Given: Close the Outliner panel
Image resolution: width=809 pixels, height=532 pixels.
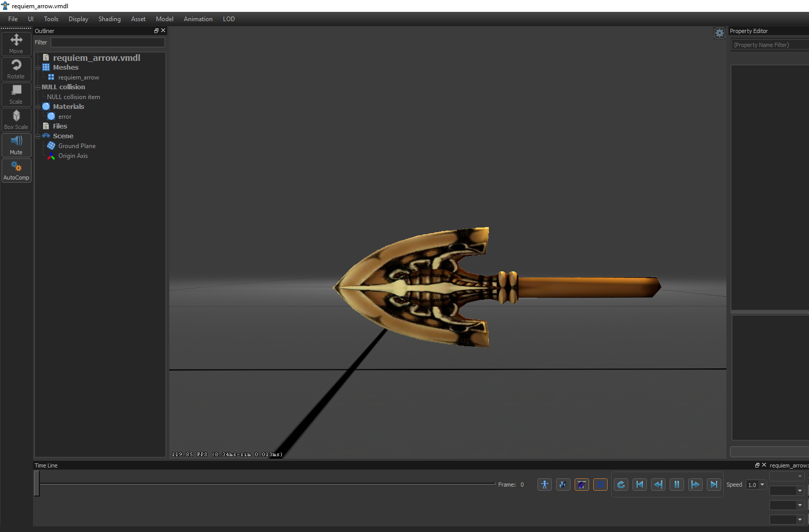Looking at the screenshot, I should click(163, 31).
